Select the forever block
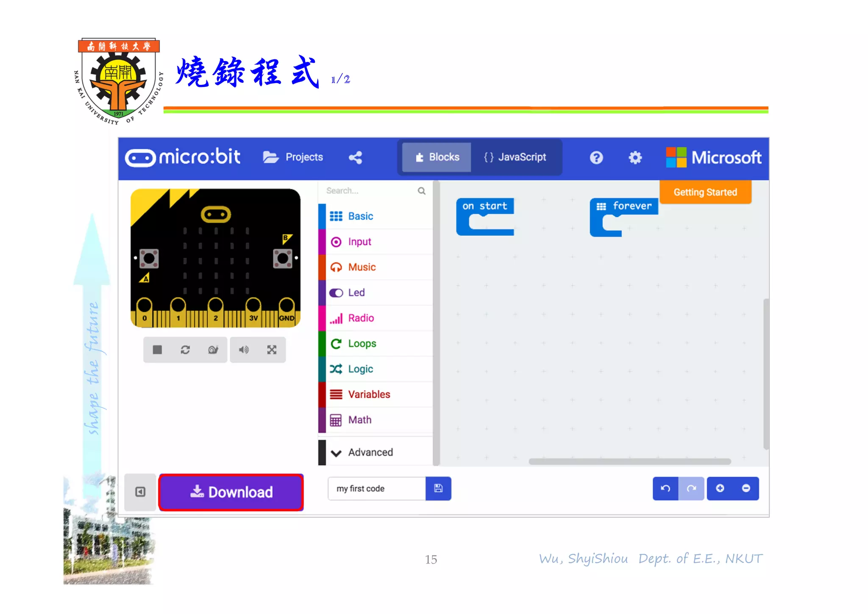Screen dimensions: 868x614 click(x=623, y=206)
